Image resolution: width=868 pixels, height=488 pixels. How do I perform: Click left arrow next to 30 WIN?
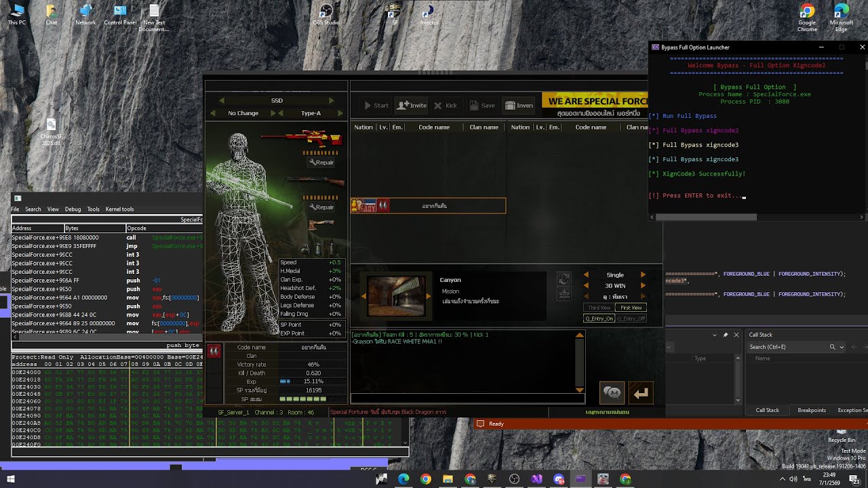click(587, 286)
